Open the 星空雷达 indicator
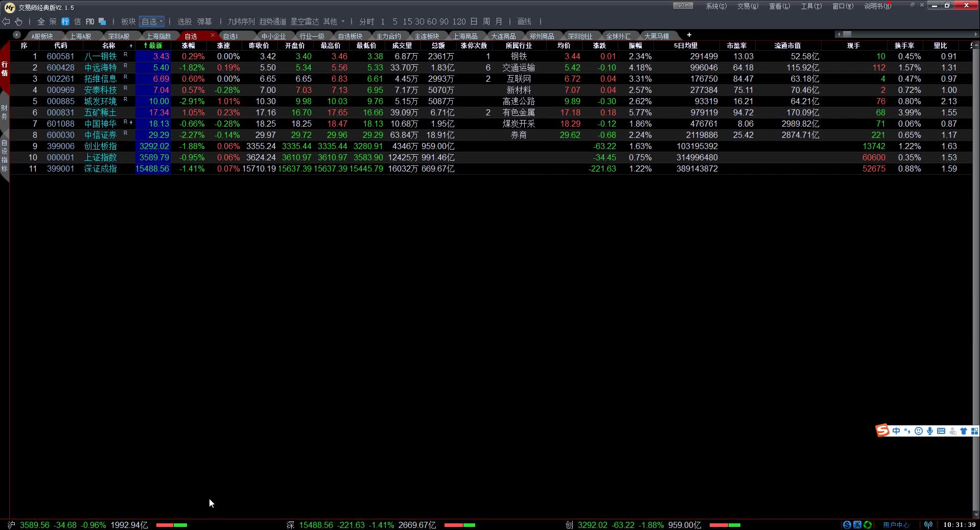The height and width of the screenshot is (530, 980). (x=305, y=21)
